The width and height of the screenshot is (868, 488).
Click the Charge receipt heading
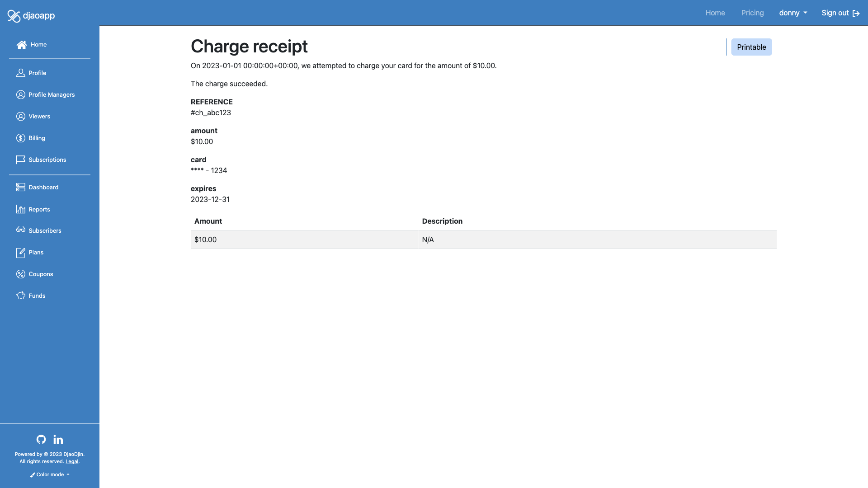pos(249,46)
